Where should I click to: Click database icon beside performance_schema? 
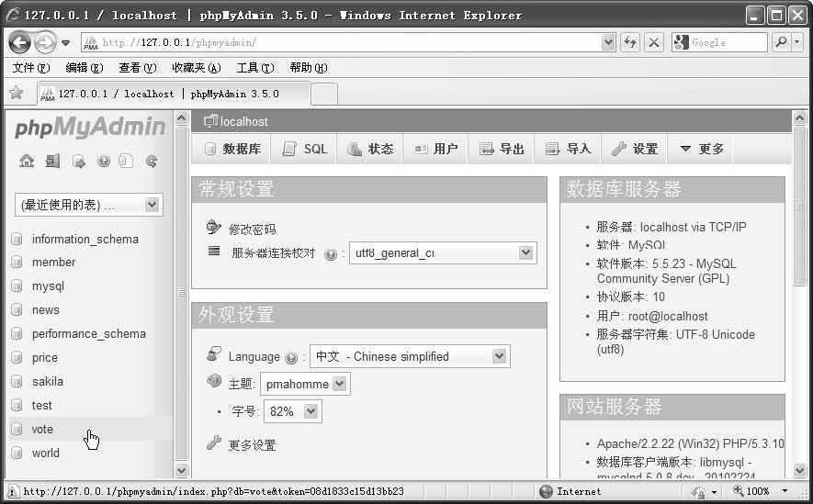click(17, 333)
